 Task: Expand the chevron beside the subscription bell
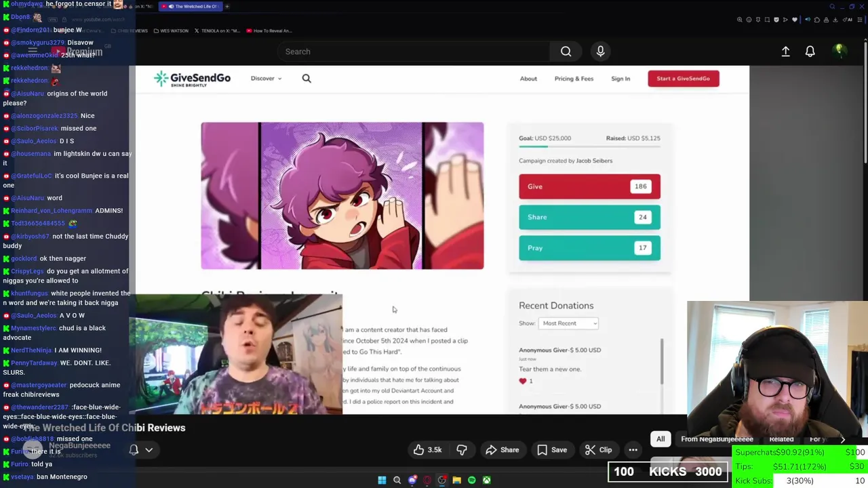pos(149,449)
